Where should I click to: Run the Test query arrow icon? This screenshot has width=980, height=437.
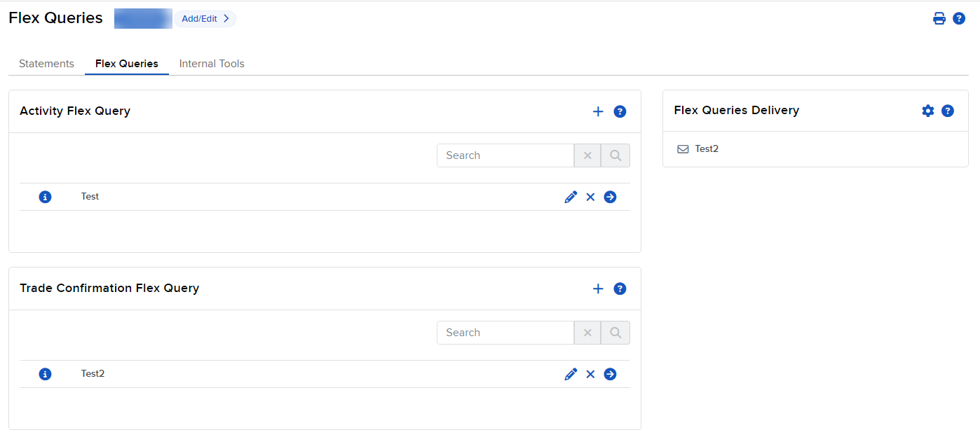pos(611,197)
